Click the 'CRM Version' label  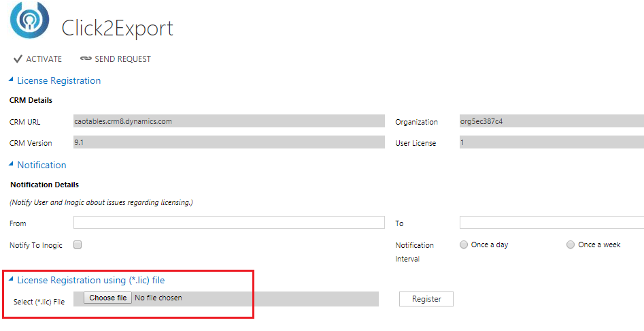(x=31, y=143)
